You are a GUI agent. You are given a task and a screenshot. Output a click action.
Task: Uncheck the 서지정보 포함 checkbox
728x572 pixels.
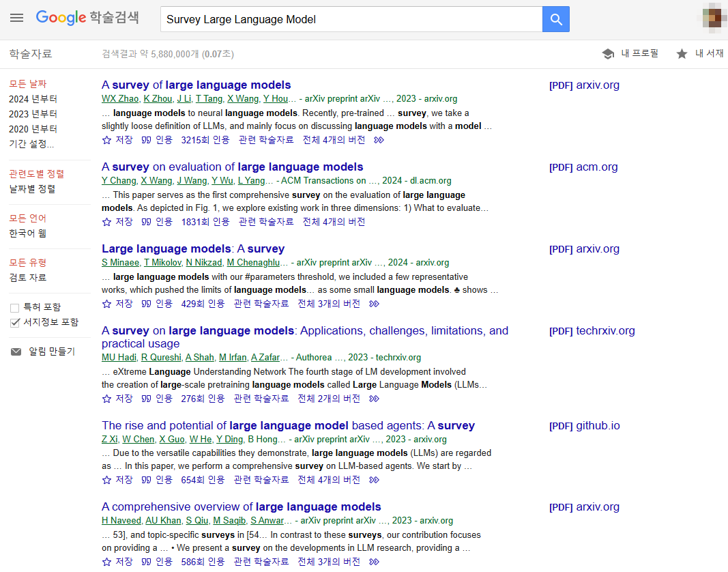tap(14, 322)
